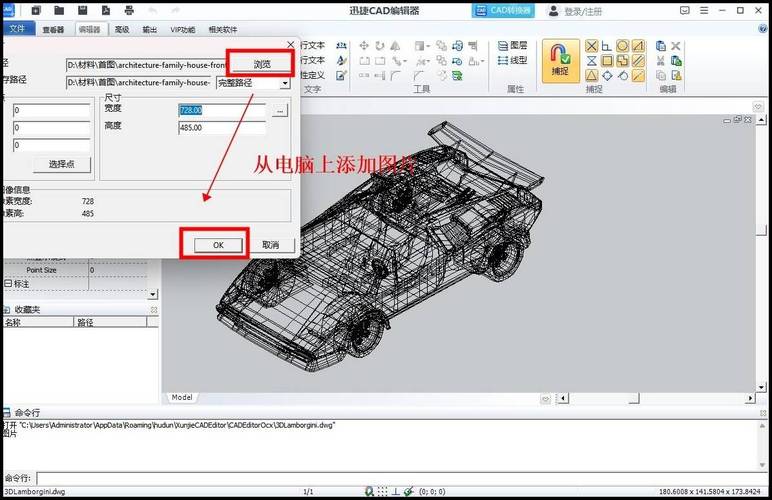Image resolution: width=772 pixels, height=500 pixels.
Task: Toggle the diamond quadrant snap icon
Action: coord(607,76)
